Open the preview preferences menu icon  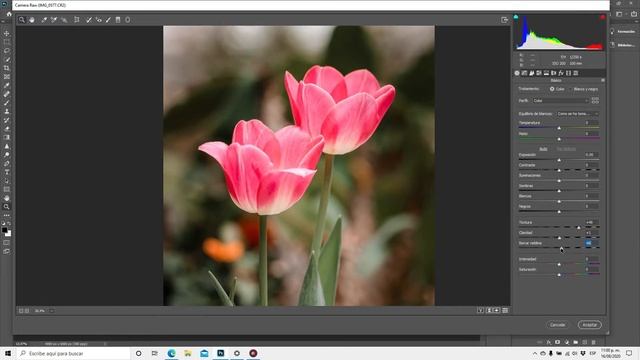(505, 311)
